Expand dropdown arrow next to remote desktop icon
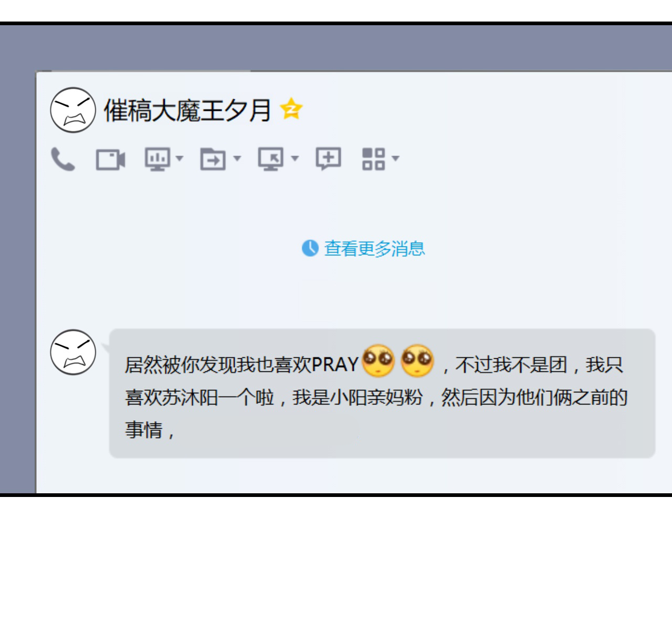 point(295,158)
